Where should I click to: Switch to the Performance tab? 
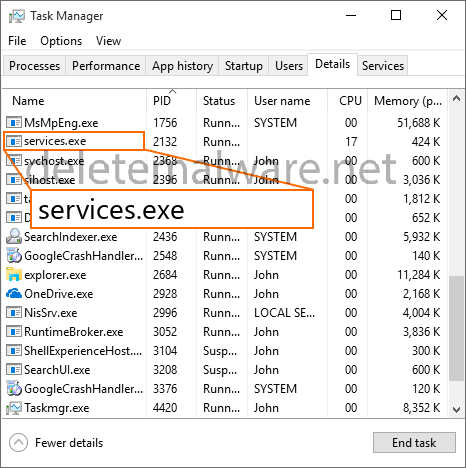tap(106, 66)
